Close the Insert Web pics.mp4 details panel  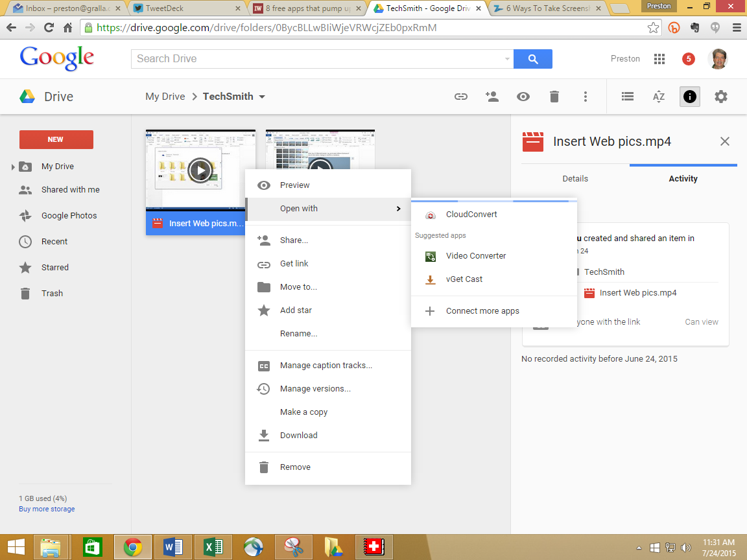tap(724, 141)
